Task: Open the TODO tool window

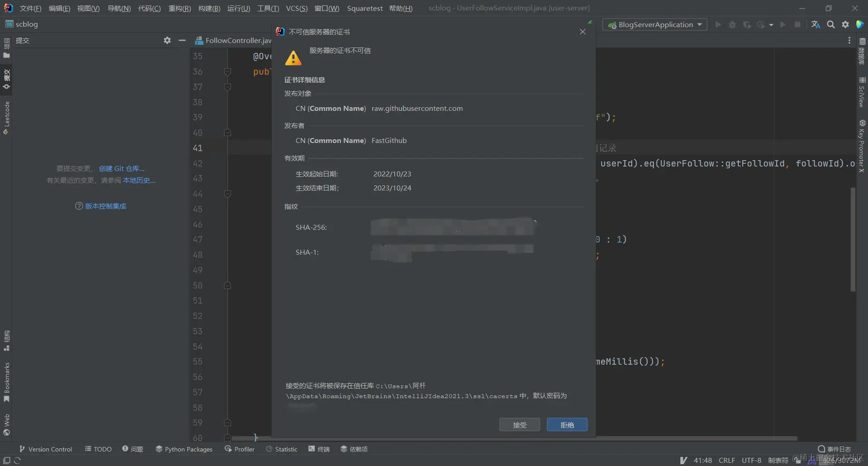Action: [x=98, y=449]
